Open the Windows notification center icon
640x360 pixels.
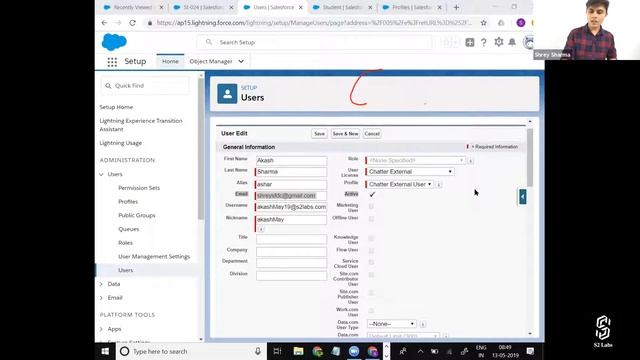pos(530,351)
